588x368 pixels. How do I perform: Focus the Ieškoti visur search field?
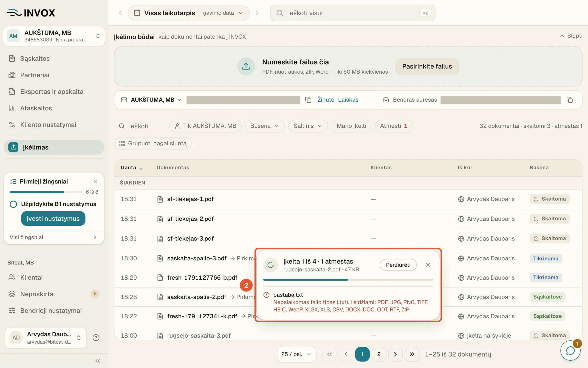click(x=353, y=13)
